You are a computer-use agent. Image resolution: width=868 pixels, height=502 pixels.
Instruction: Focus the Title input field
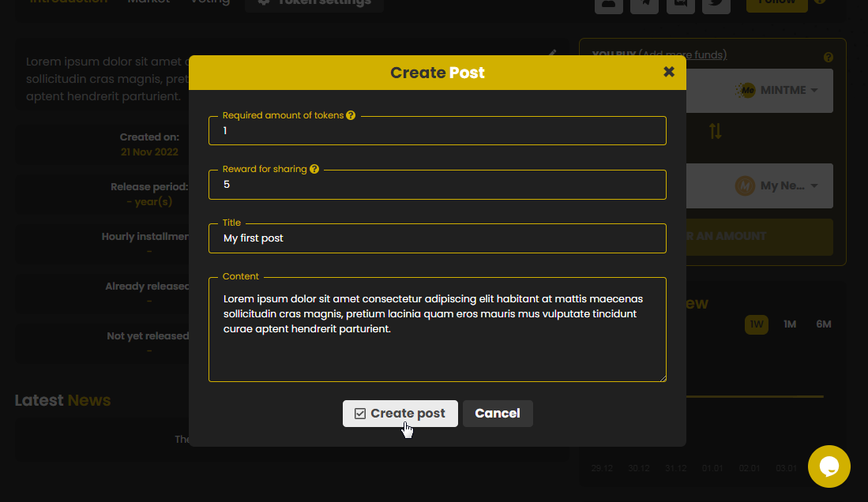437,238
